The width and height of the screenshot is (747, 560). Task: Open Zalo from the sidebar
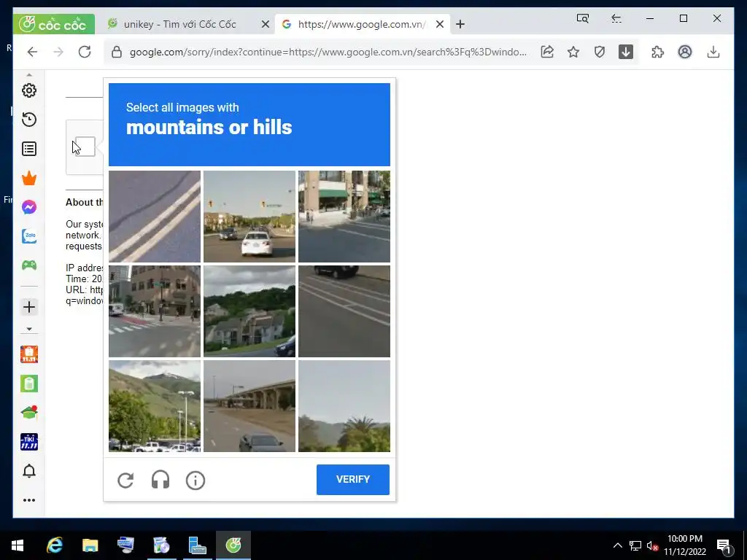coord(29,236)
